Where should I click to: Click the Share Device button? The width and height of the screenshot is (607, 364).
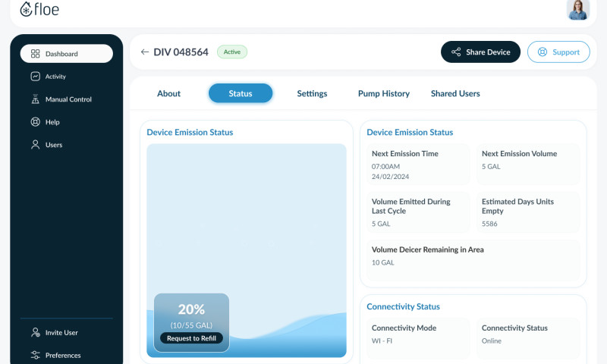point(480,52)
